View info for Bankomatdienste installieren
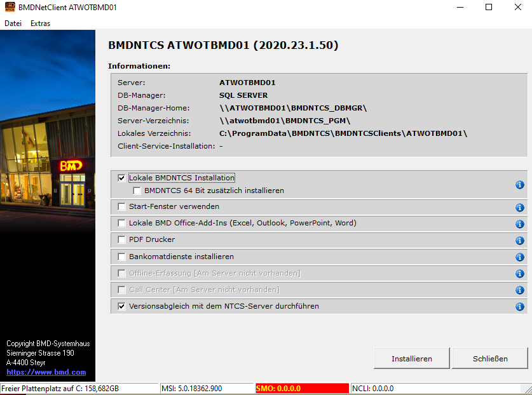The height and width of the screenshot is (395, 532). [x=520, y=257]
